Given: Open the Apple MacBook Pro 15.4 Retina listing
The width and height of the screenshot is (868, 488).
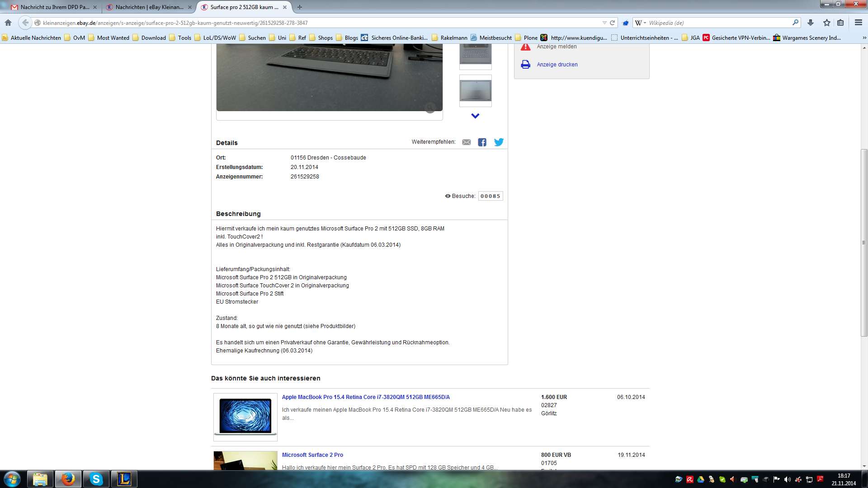Looking at the screenshot, I should point(366,397).
